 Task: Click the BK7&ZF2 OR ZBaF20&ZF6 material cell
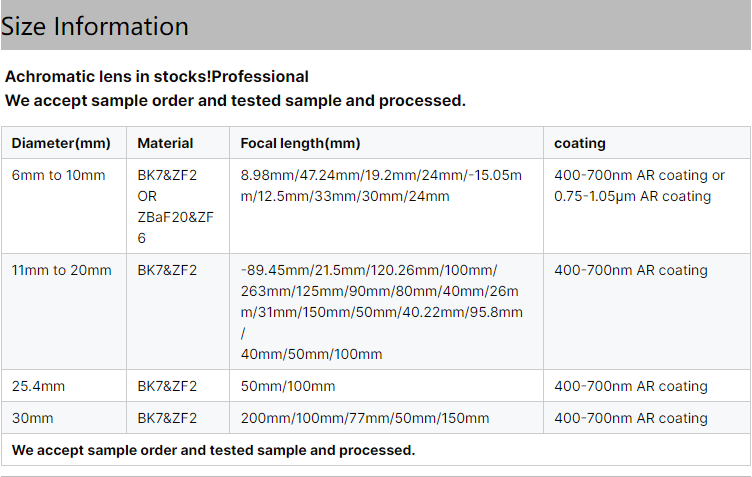click(168, 206)
